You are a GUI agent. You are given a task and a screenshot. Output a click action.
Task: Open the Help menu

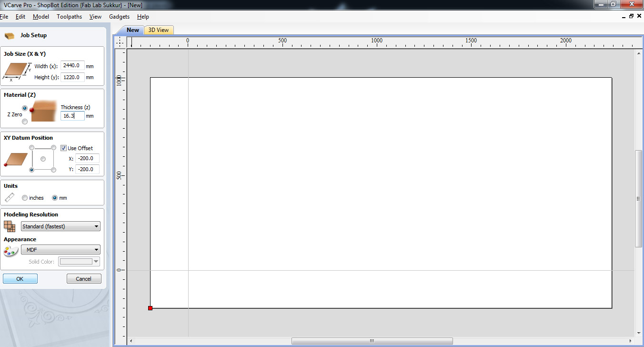(143, 17)
